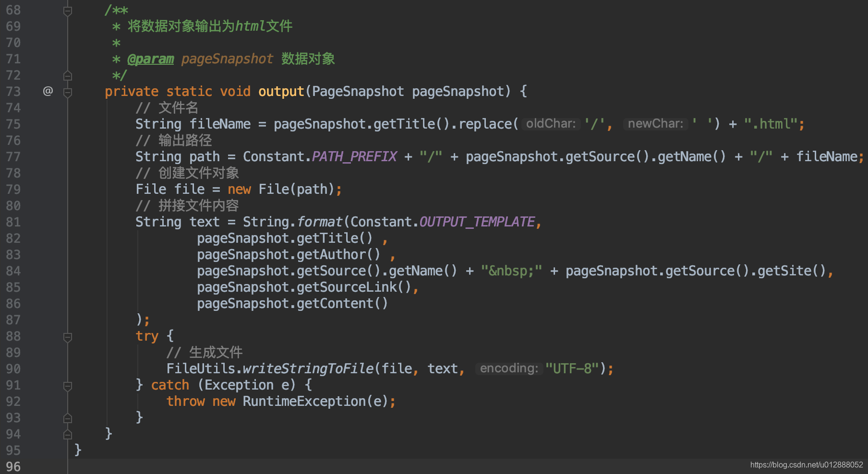Click RuntimeException on line 92

(304, 402)
